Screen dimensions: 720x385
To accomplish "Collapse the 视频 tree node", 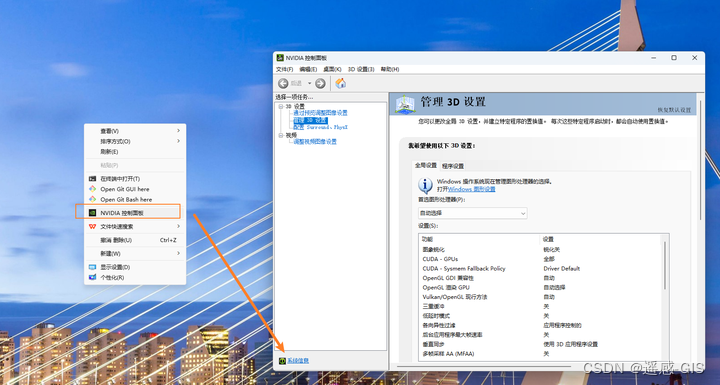I will (281, 136).
